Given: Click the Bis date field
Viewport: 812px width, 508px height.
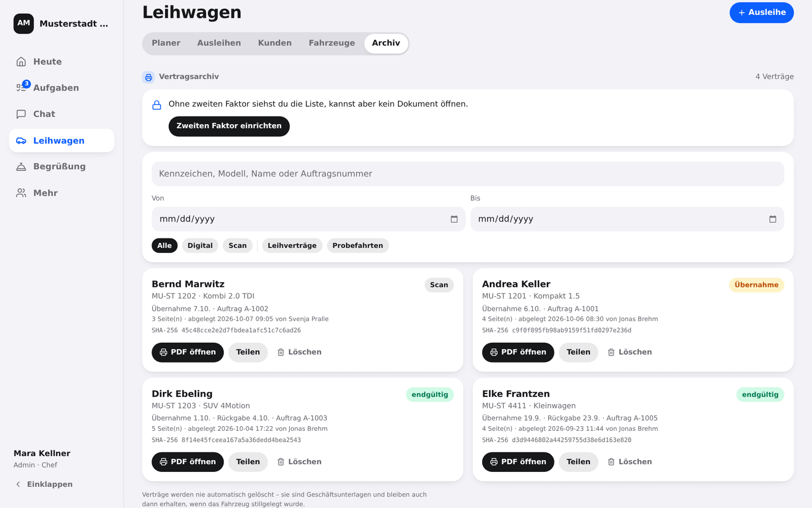Looking at the screenshot, I should coord(627,219).
